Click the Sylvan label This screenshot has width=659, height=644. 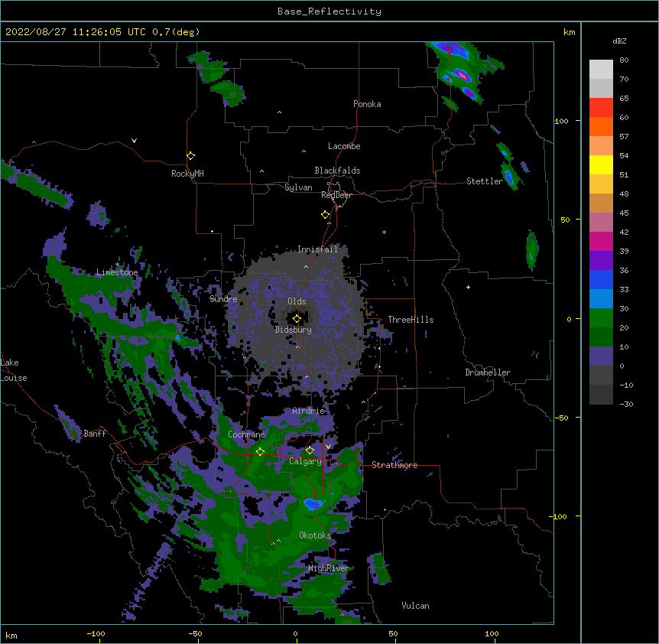(x=298, y=187)
